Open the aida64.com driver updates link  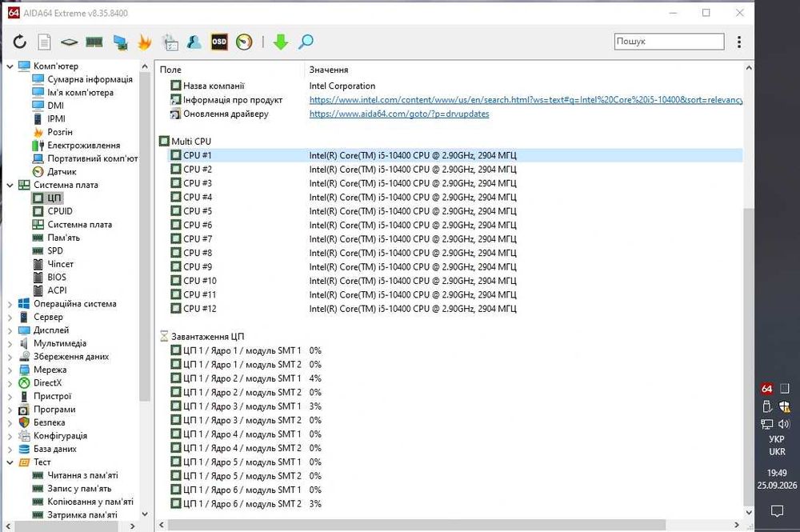tap(399, 114)
